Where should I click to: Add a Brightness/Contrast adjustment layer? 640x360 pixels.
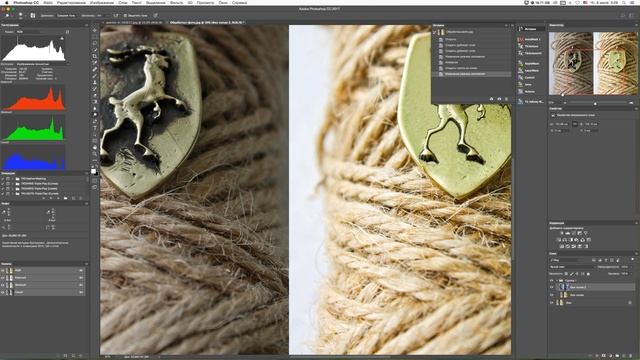tap(561, 233)
